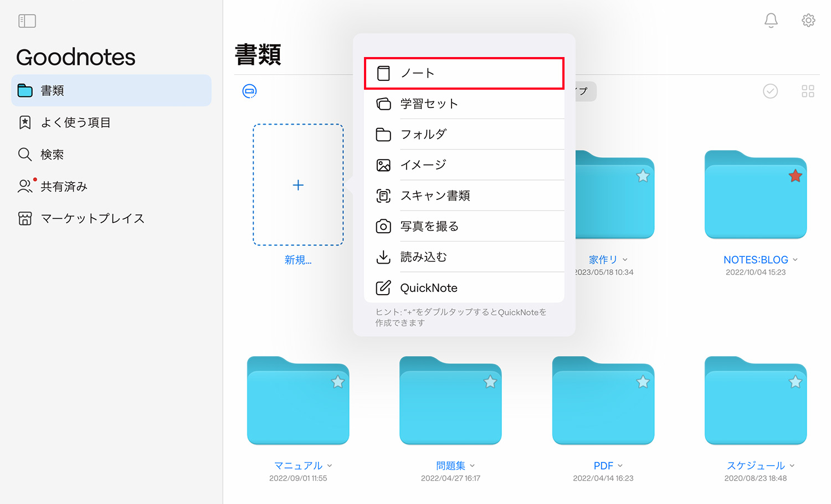Screen dimensions: 831x504
Task: Click the date 2022/09/01 11:55
Action: 298,479
